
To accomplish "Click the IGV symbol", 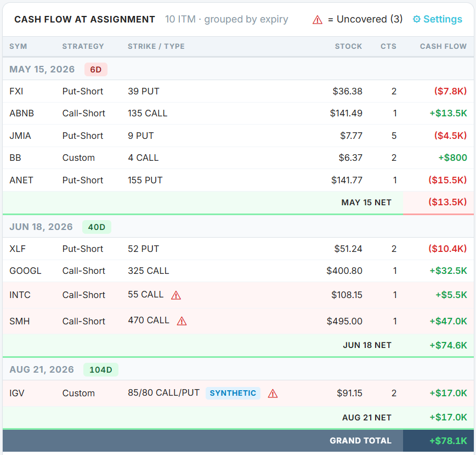I will (x=16, y=393).
